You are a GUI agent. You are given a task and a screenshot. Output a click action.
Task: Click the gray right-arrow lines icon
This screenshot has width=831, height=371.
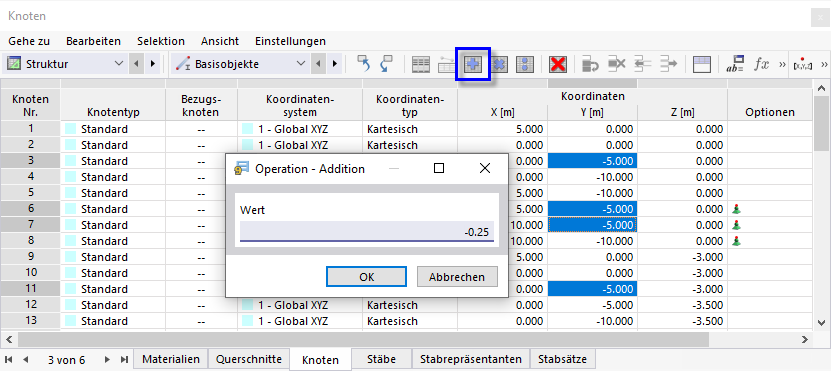click(x=669, y=65)
